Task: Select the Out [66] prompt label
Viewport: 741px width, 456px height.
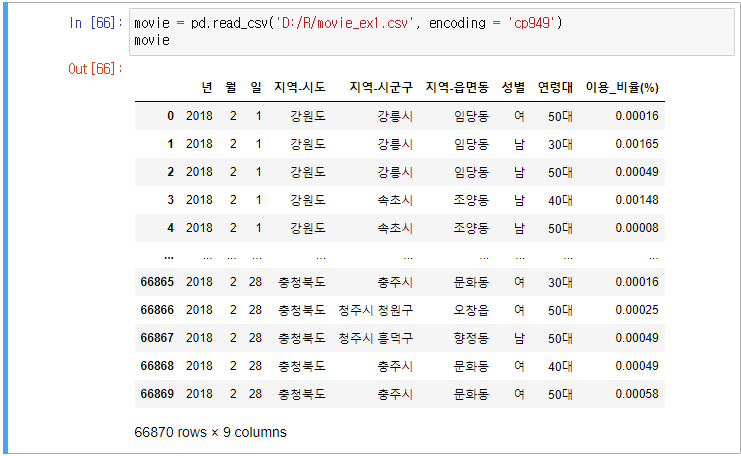Action: [95, 69]
